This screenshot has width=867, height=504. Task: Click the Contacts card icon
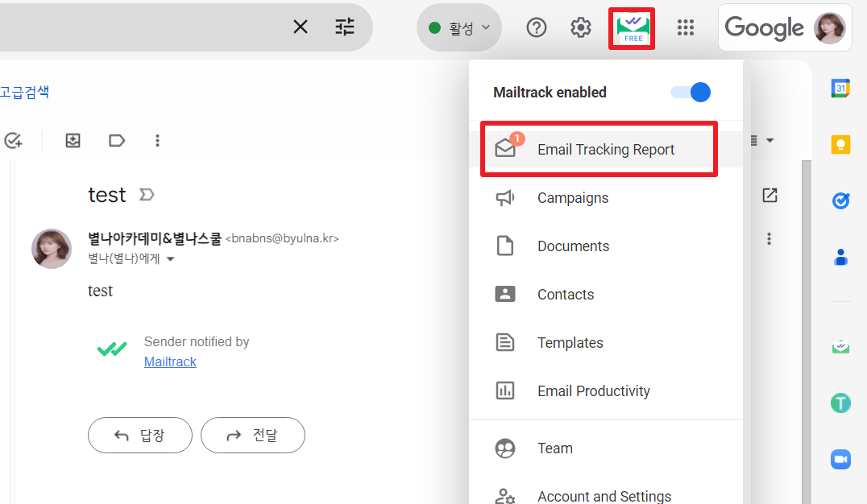click(x=505, y=294)
